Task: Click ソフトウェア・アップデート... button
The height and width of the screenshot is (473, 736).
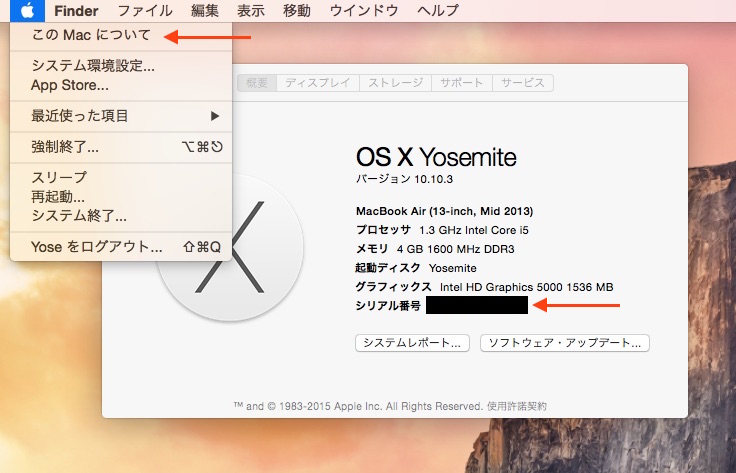Action: [x=565, y=343]
